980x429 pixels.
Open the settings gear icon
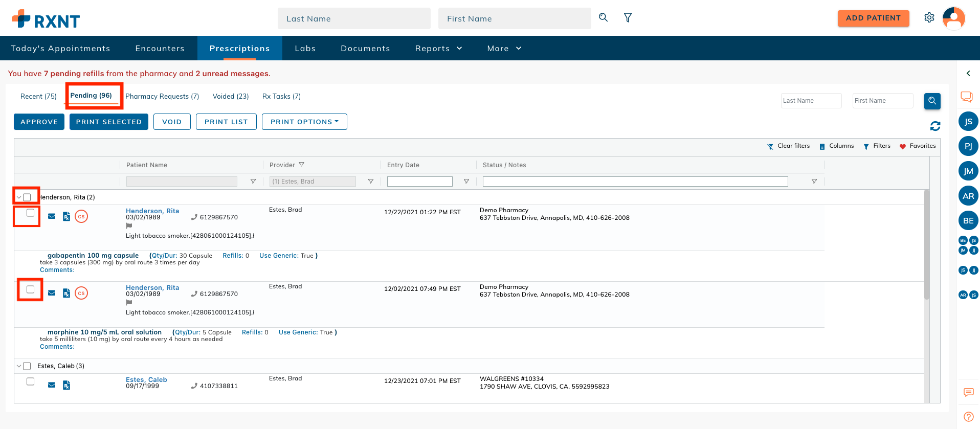click(x=929, y=18)
